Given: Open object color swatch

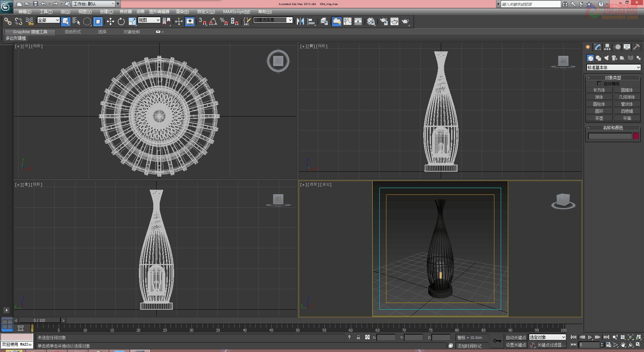Looking at the screenshot, I should coord(636,136).
